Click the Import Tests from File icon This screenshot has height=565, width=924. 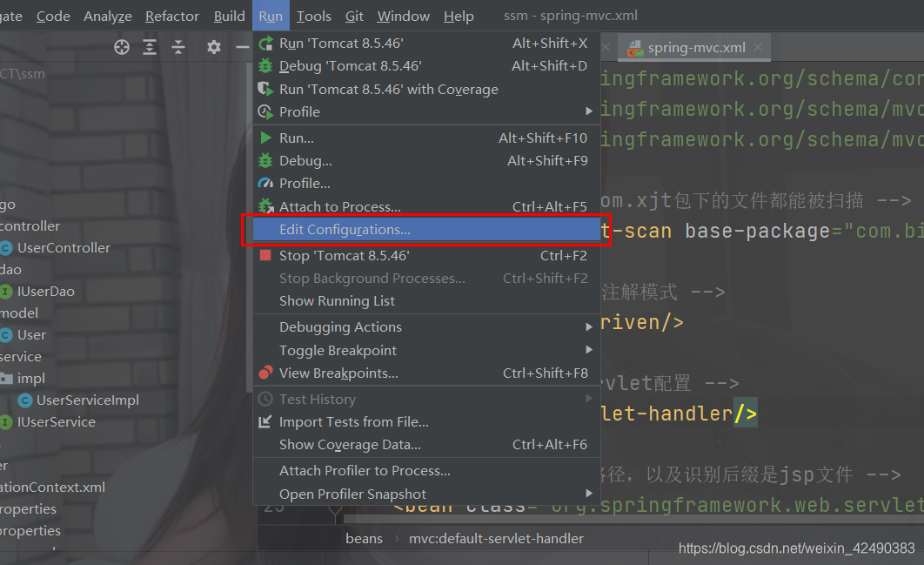coord(265,421)
